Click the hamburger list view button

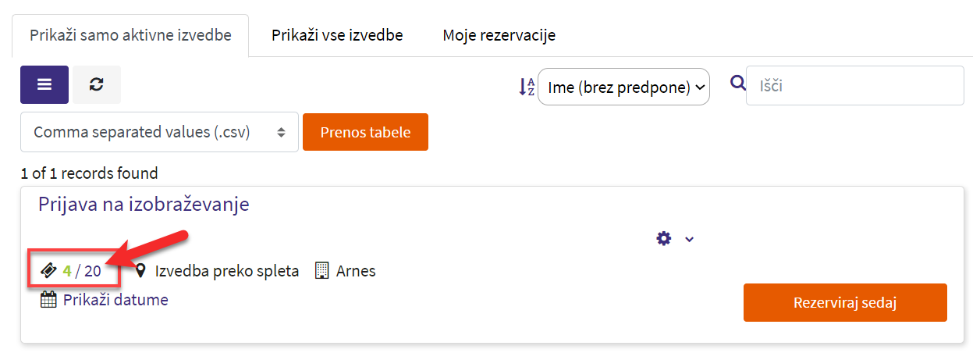[x=44, y=85]
